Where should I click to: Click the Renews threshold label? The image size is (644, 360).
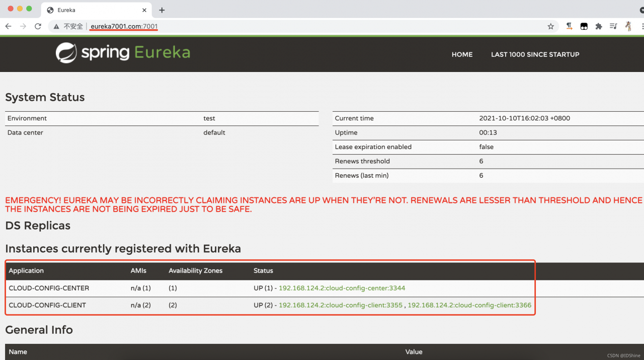point(362,161)
